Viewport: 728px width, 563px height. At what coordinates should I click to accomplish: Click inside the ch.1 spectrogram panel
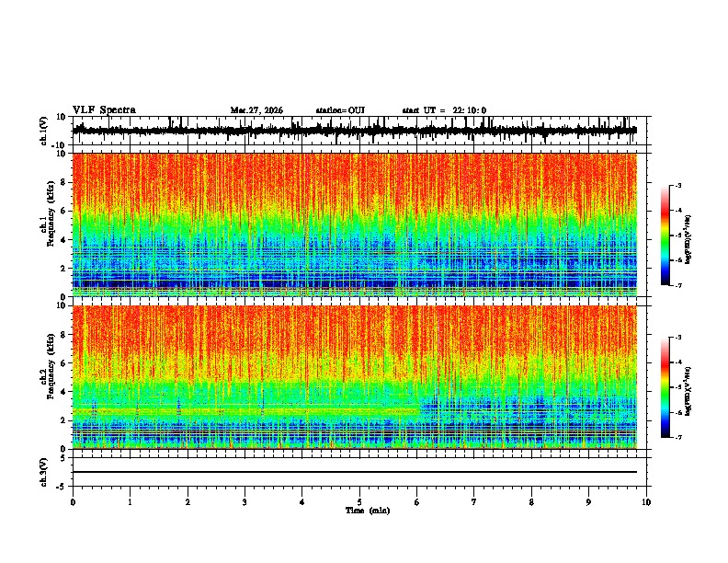(x=355, y=224)
